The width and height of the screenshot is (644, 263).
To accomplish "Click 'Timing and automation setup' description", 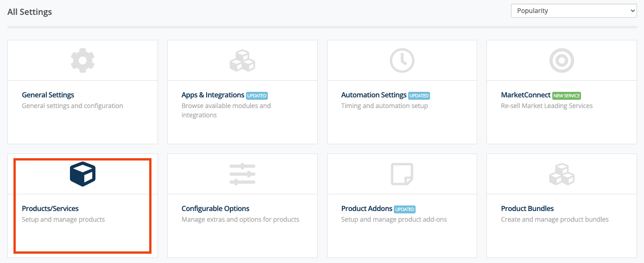I will (x=385, y=106).
